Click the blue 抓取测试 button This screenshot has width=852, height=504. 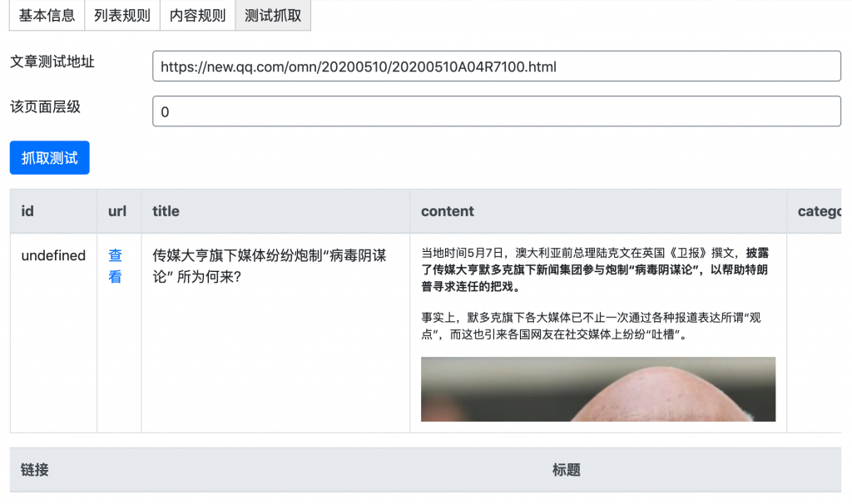click(49, 158)
